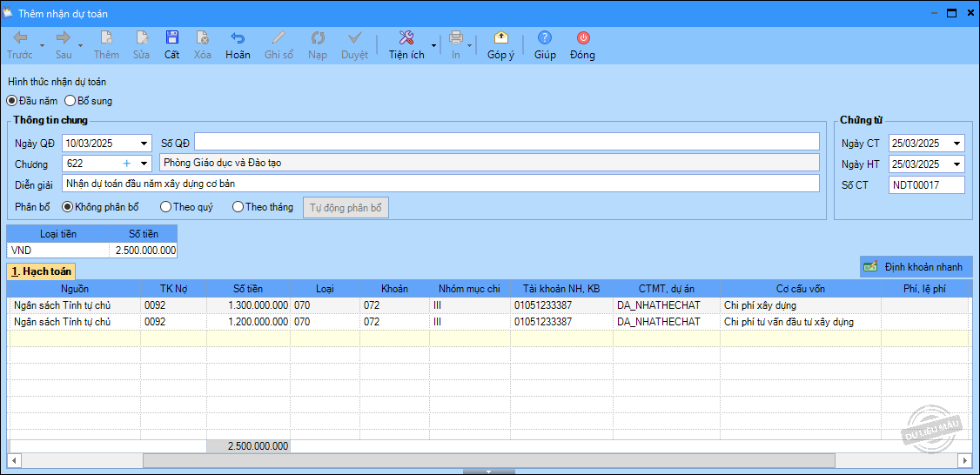Viewport: 980px width, 475px height.
Task: Click the horizontal scrollbar of the grid
Action: pyautogui.click(x=487, y=459)
